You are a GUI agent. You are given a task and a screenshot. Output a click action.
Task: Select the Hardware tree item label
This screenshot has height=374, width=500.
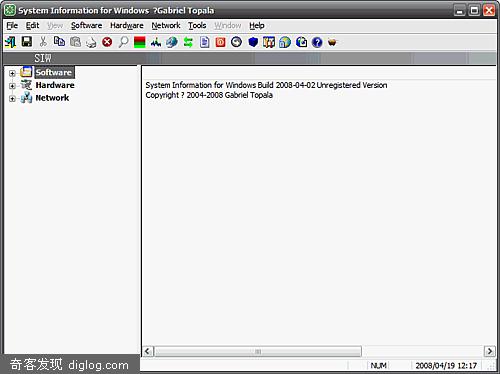click(55, 85)
